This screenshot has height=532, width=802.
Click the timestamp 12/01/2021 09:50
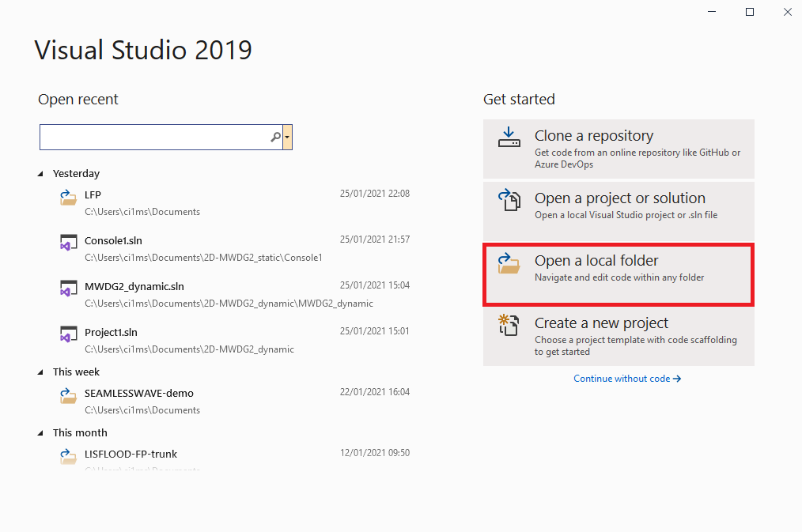(x=375, y=453)
